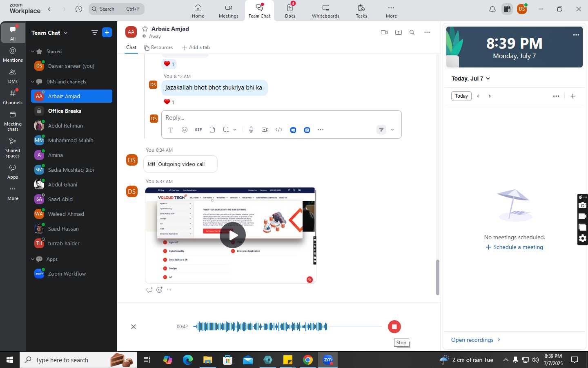Open DMs in left sidebar

tap(13, 76)
